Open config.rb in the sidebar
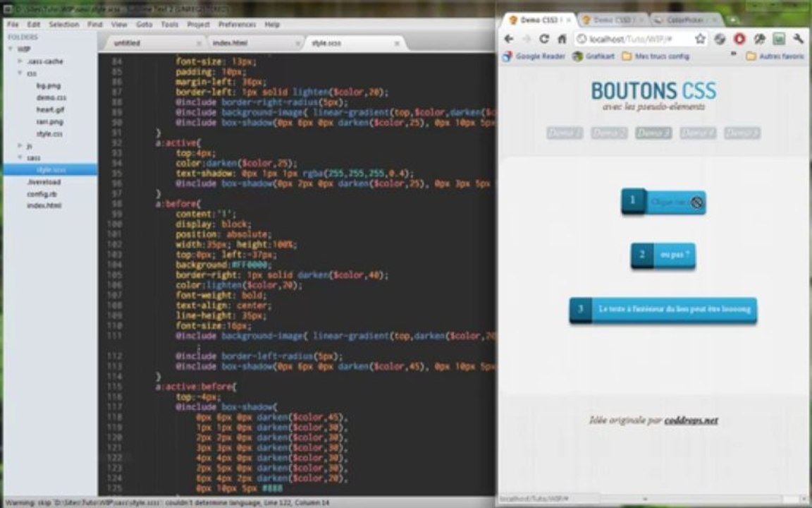This screenshot has width=812, height=508. (42, 194)
